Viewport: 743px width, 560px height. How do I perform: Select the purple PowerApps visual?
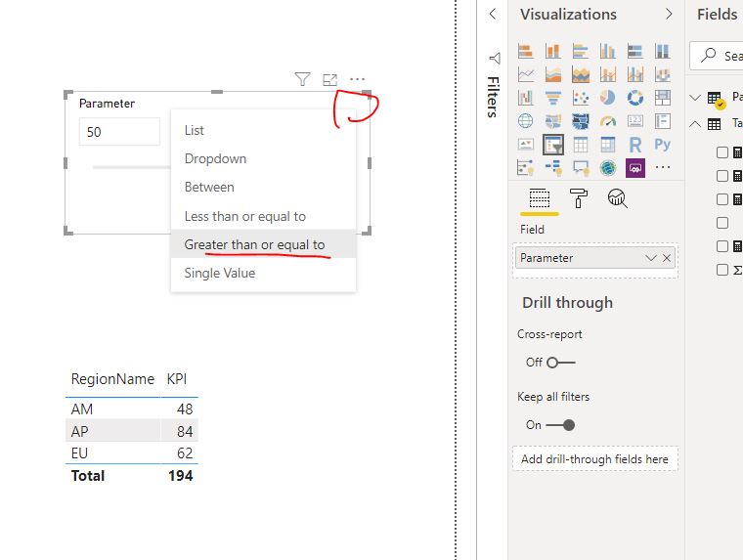[634, 168]
